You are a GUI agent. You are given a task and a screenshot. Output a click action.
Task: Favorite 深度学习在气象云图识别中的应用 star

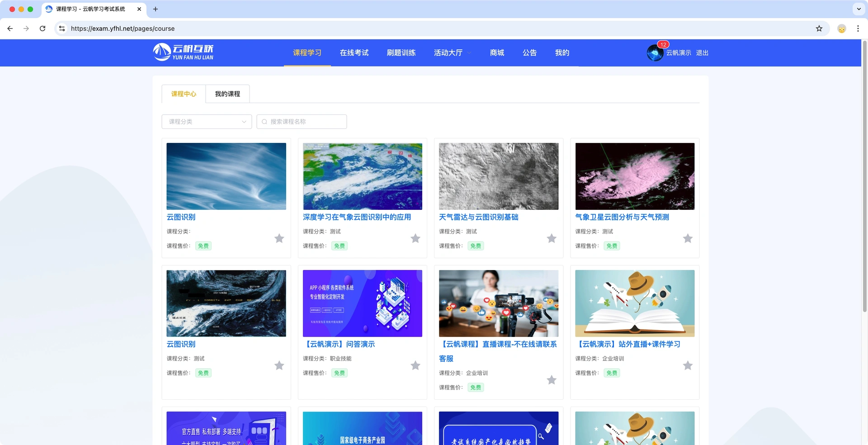(x=415, y=238)
